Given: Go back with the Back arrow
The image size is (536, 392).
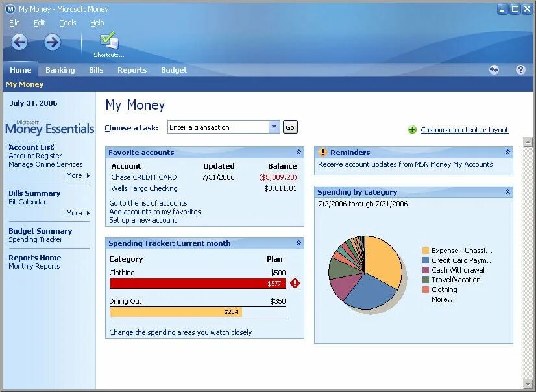Looking at the screenshot, I should click(x=19, y=42).
